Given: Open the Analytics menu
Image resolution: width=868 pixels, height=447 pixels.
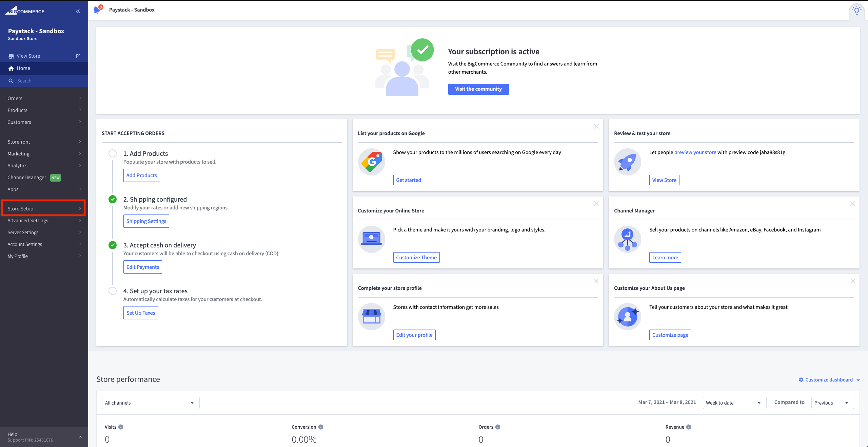Looking at the screenshot, I should tap(44, 166).
